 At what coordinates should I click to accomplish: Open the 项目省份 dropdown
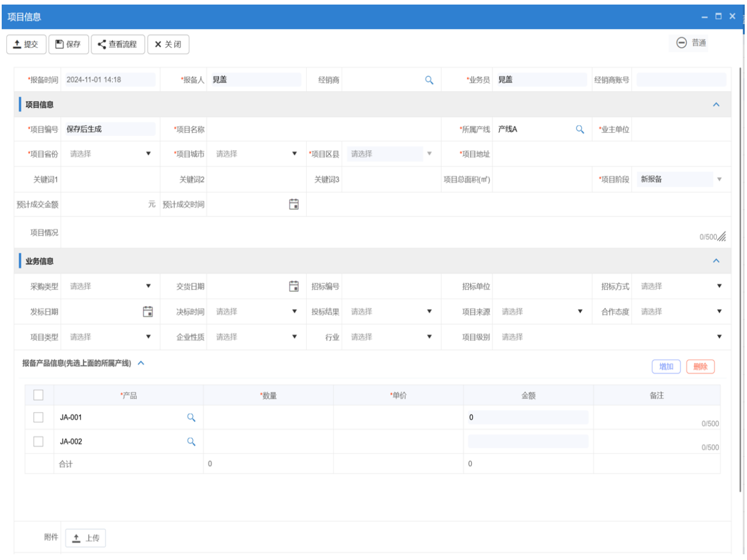[108, 154]
